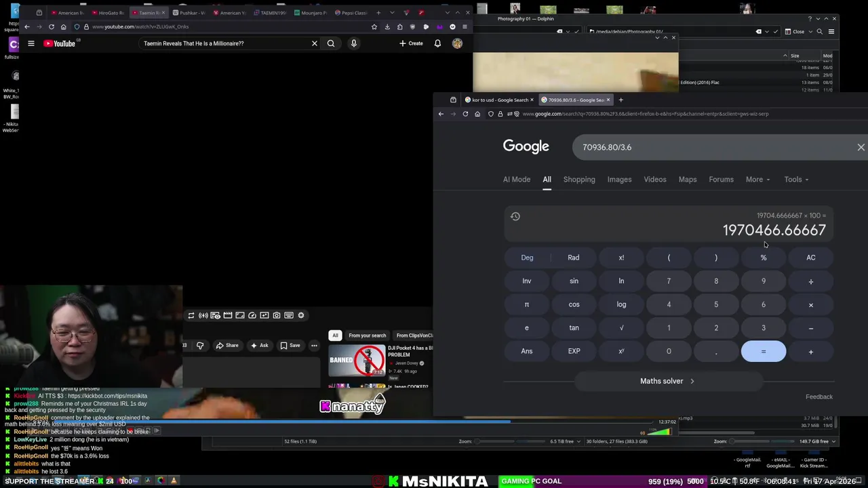Open calculator history clock icon

[515, 216]
